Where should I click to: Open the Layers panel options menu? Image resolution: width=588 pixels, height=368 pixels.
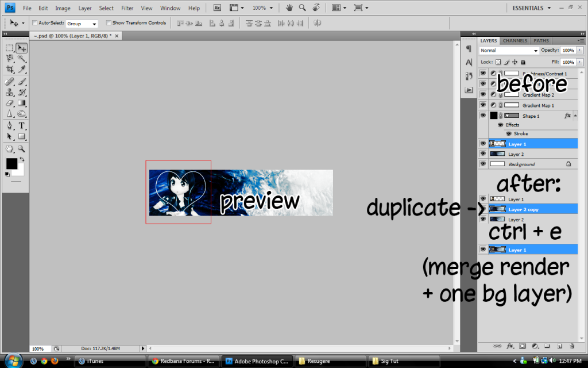coord(581,41)
